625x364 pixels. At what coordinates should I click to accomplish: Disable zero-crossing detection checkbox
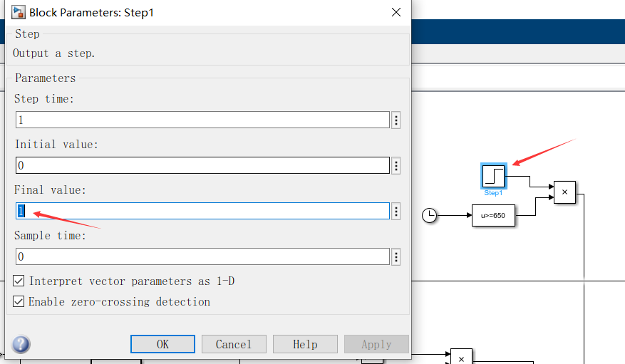coord(19,301)
